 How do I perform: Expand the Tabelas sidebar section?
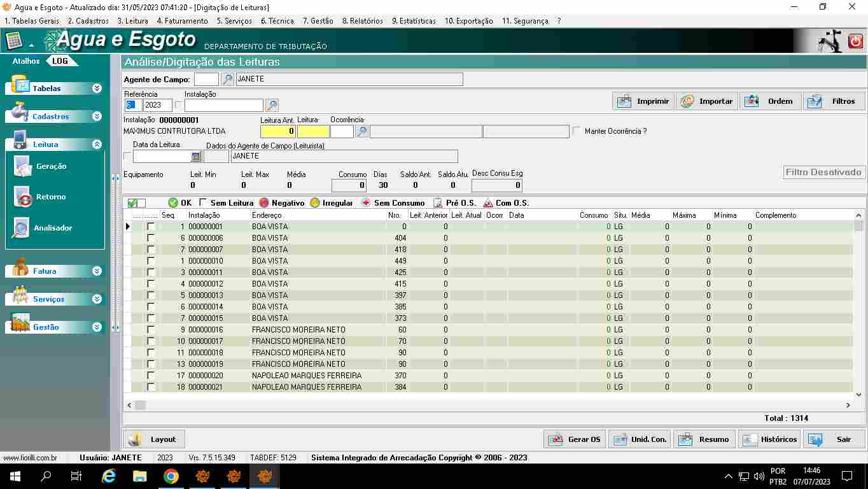[97, 89]
